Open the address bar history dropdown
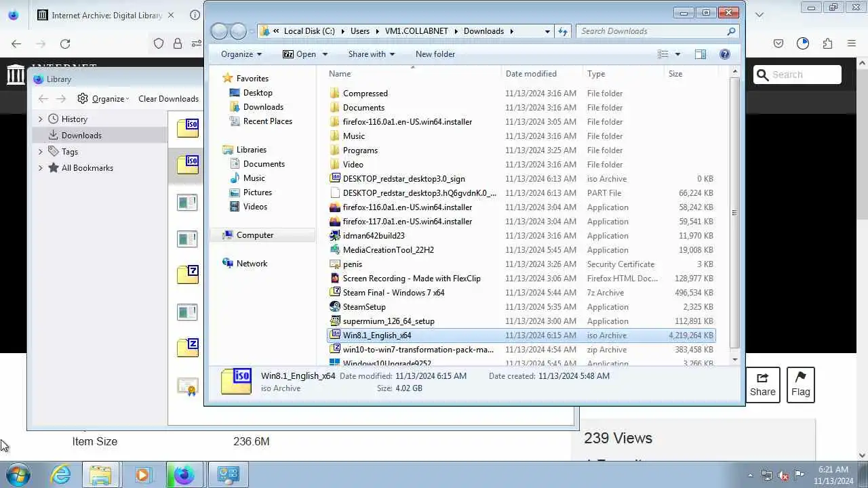The width and height of the screenshot is (868, 488). (x=547, y=31)
